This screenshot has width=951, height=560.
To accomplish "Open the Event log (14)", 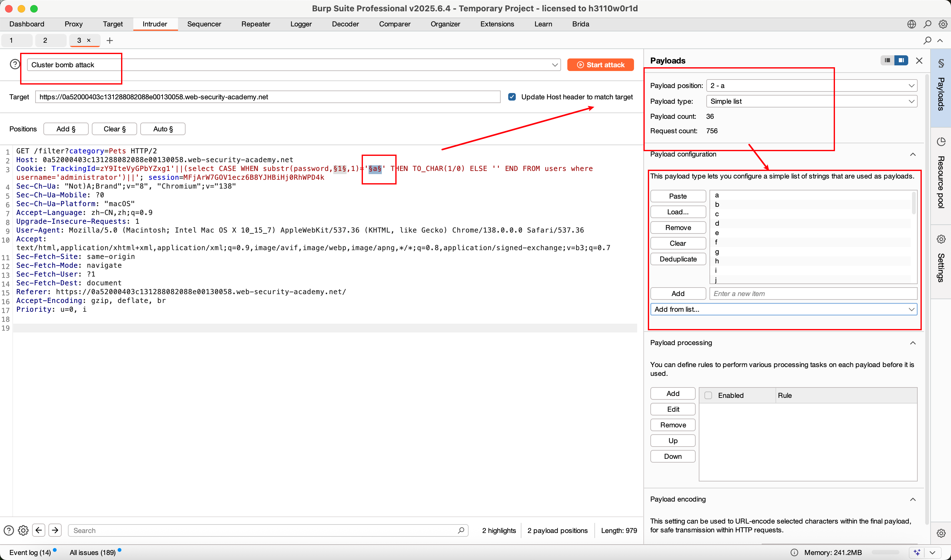I will coord(30,552).
